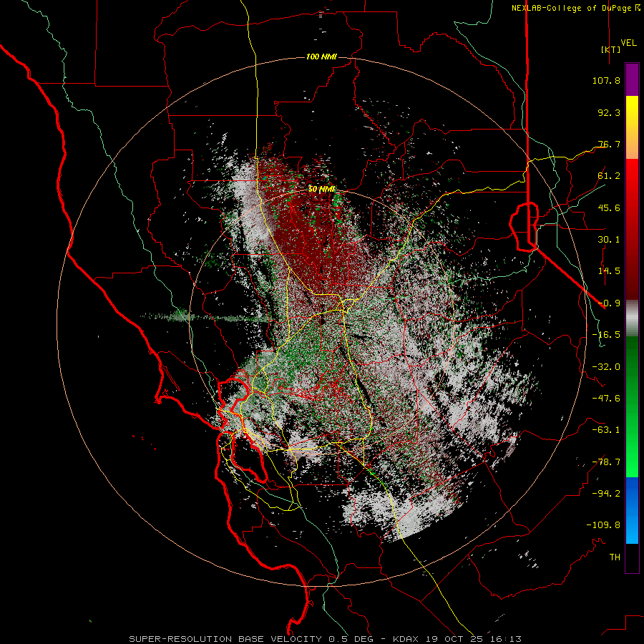644x644 pixels.
Task: Select the 30.1 legend value
Action: click(609, 240)
